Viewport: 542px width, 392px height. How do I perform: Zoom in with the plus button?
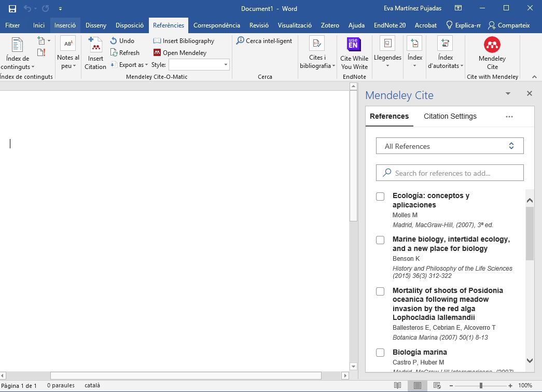click(510, 385)
